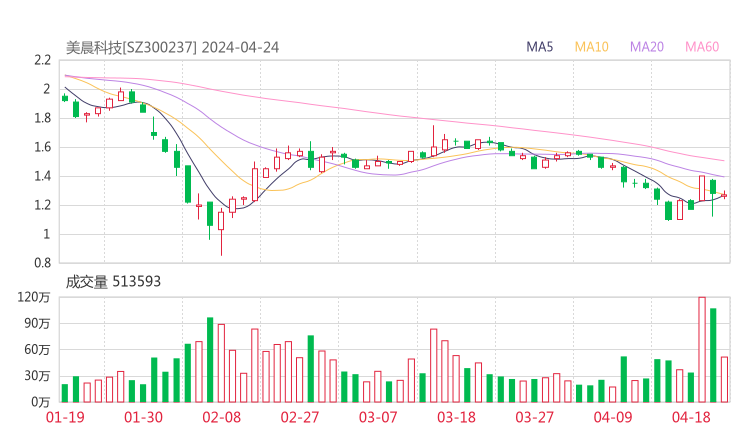Click the first green candlestick at far left

pyautogui.click(x=65, y=98)
